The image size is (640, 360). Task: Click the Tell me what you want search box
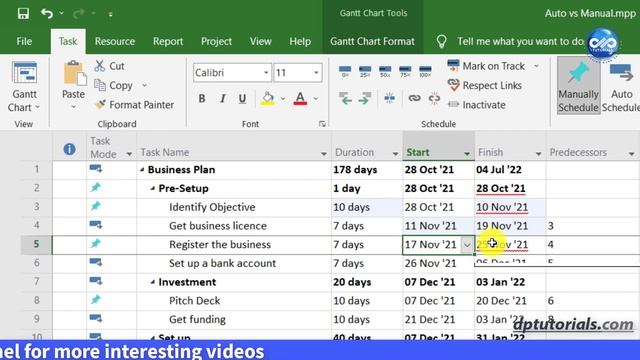(520, 41)
